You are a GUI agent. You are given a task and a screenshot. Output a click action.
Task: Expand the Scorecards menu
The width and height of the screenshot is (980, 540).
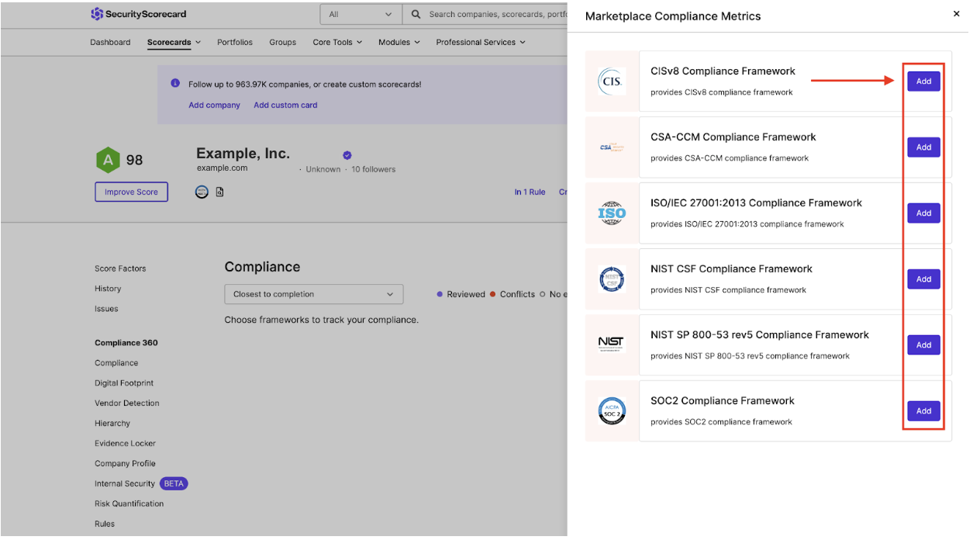174,43
